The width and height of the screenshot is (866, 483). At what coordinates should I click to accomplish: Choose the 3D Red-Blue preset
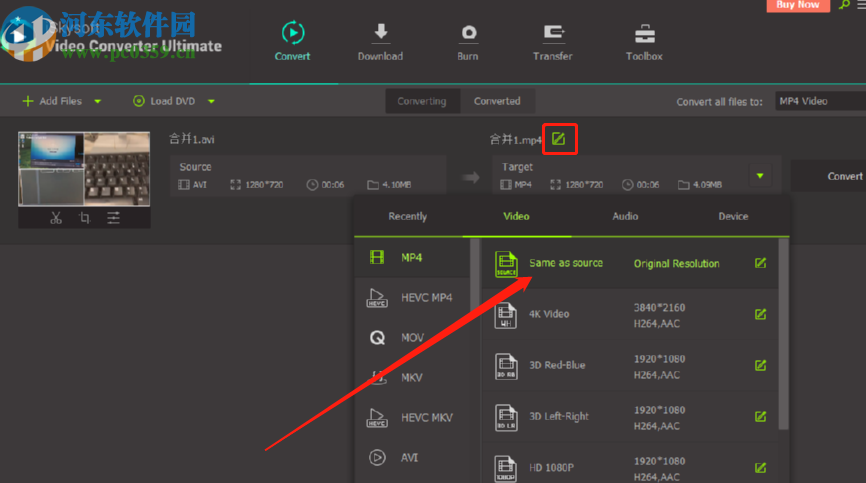630,366
